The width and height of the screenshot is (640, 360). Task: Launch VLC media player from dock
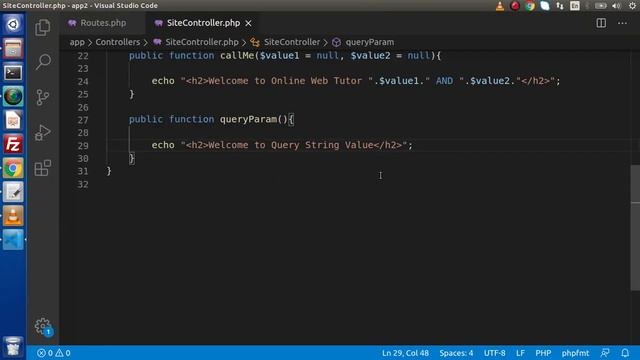13,216
